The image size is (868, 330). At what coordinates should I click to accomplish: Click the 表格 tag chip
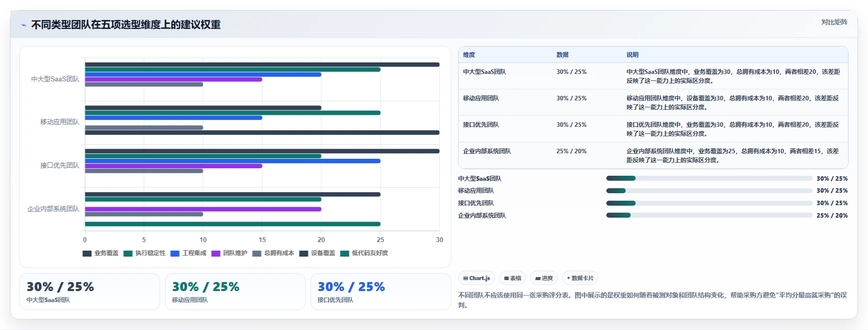click(x=513, y=278)
